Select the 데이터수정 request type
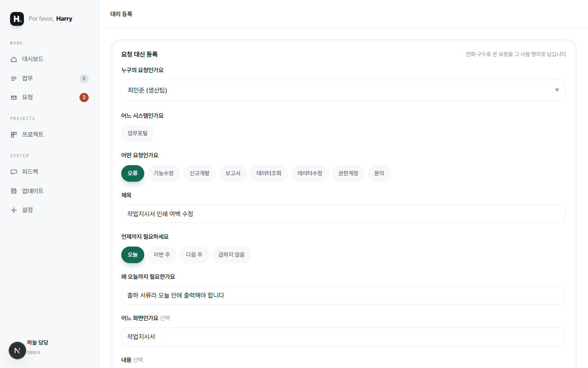This screenshot has height=368, width=588. (310, 173)
